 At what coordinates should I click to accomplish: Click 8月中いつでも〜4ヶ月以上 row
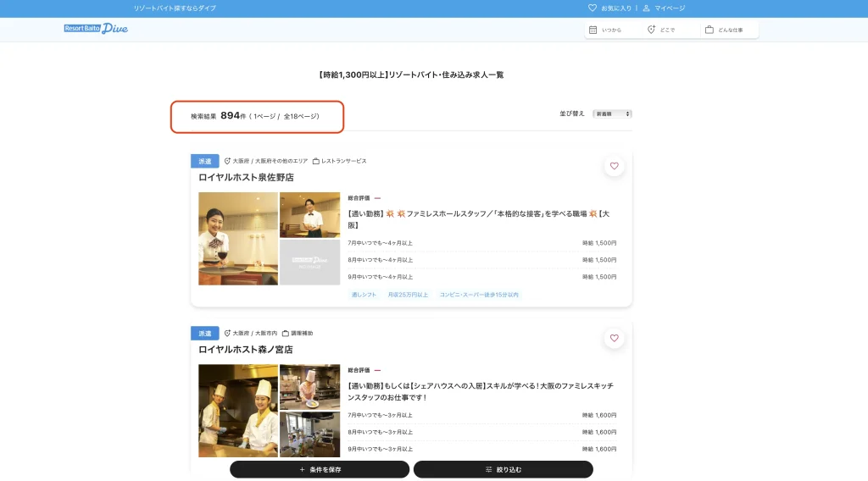(481, 260)
